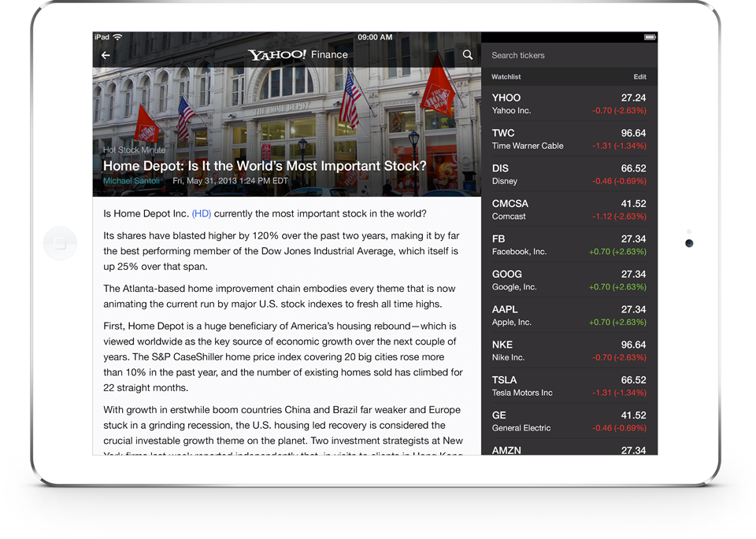Tap FB change +0.70 (+2.63%)
Image resolution: width=756 pixels, height=539 pixels.
pyautogui.click(x=617, y=252)
